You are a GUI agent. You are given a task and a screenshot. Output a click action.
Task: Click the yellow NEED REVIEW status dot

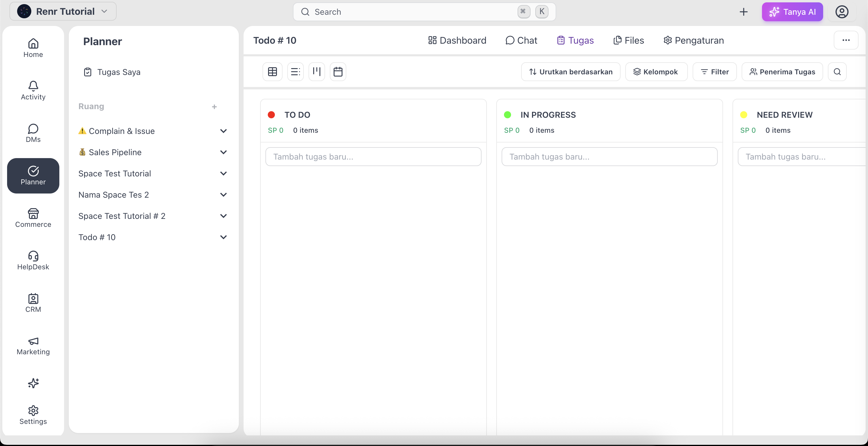(x=744, y=115)
